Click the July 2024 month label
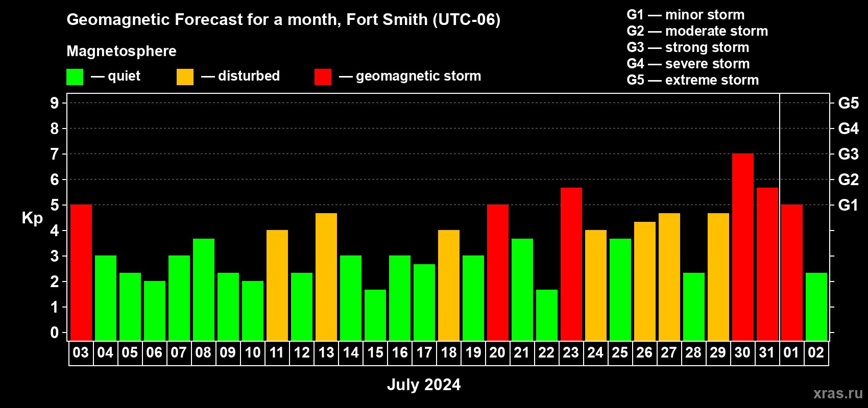 [424, 385]
